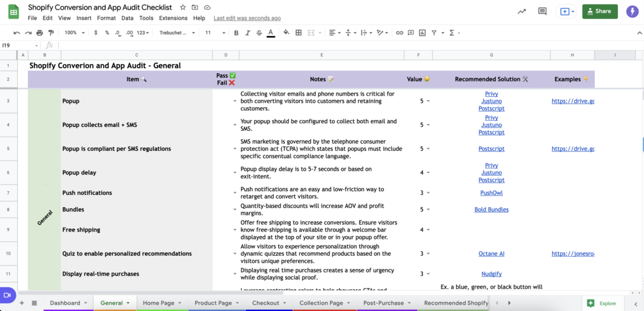
Task: Open more number formats dropdown
Action: pyautogui.click(x=143, y=33)
